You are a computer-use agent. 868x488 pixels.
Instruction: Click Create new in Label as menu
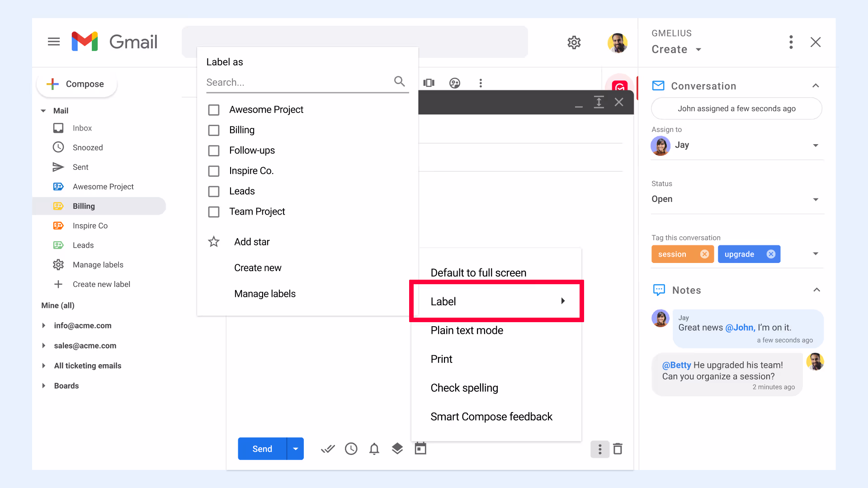(258, 268)
